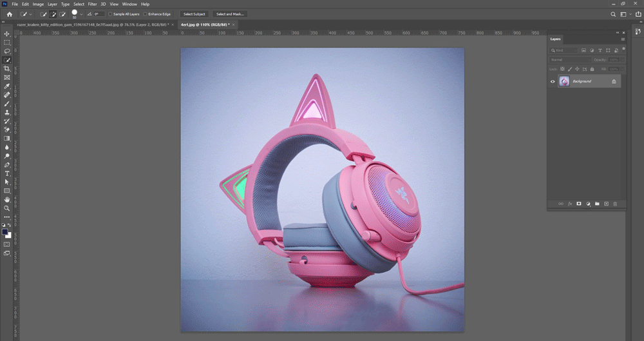Viewport: 644px width, 341px height.
Task: Select the Brush tool
Action: point(7,104)
